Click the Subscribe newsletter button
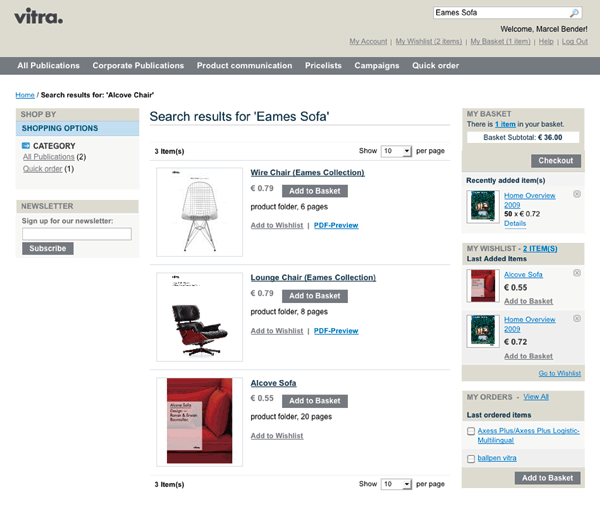Screen dimensions: 600x507 point(47,248)
